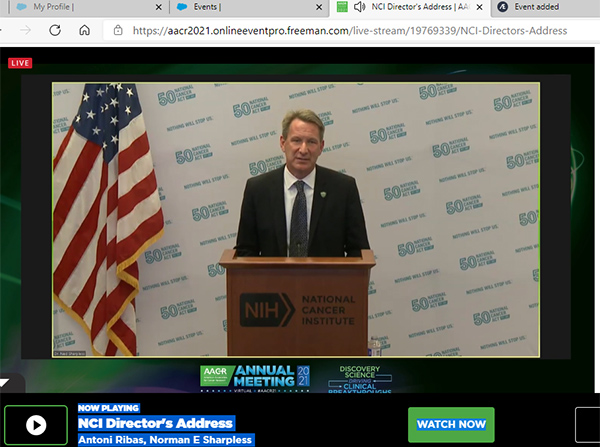Mute the NCI Director's Address tab speaker icon

(x=359, y=8)
